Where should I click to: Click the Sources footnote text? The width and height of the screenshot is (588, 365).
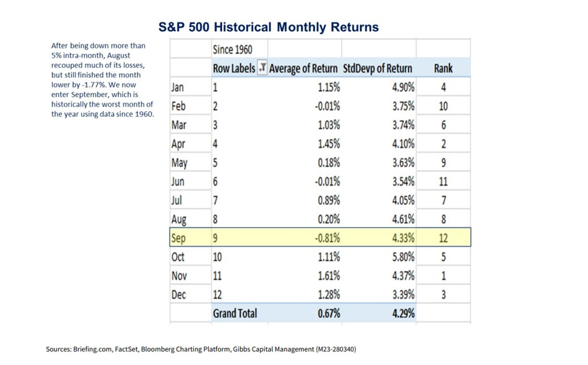201,349
